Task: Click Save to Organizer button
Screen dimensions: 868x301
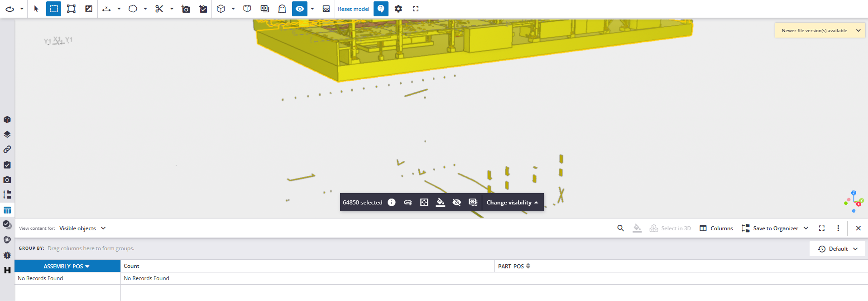Action: [x=770, y=228]
